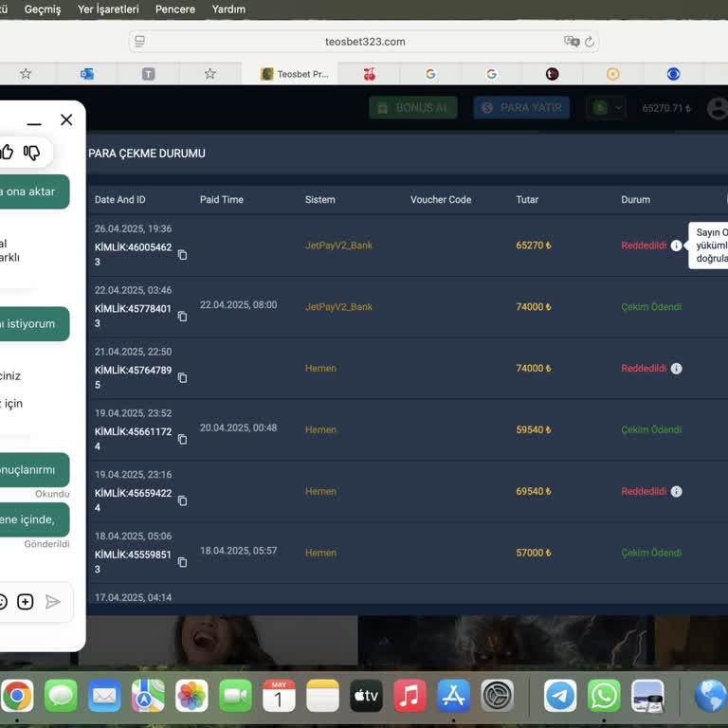Open the Calendar app in the Dock
The image size is (728, 728).
pos(279,696)
